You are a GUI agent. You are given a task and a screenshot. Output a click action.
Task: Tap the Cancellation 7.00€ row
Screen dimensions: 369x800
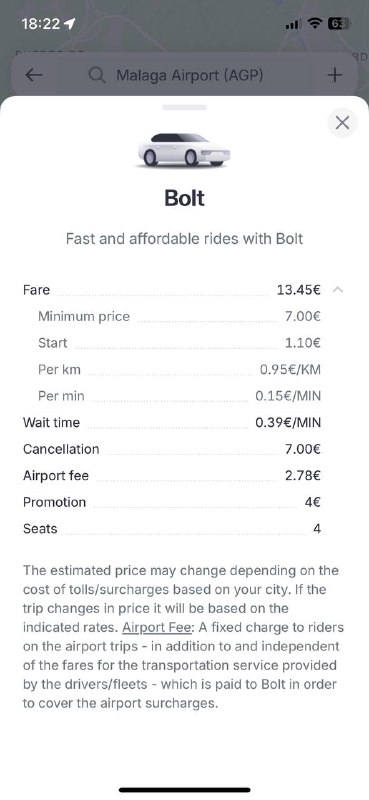tap(172, 449)
